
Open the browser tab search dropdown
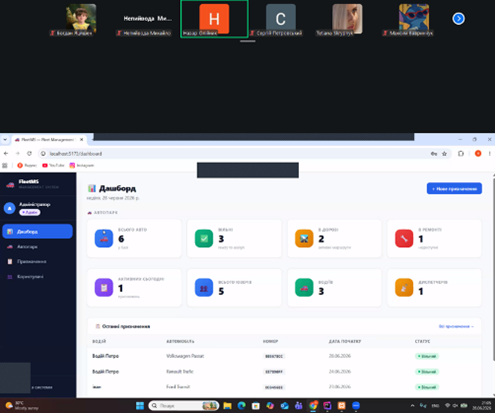point(5,140)
